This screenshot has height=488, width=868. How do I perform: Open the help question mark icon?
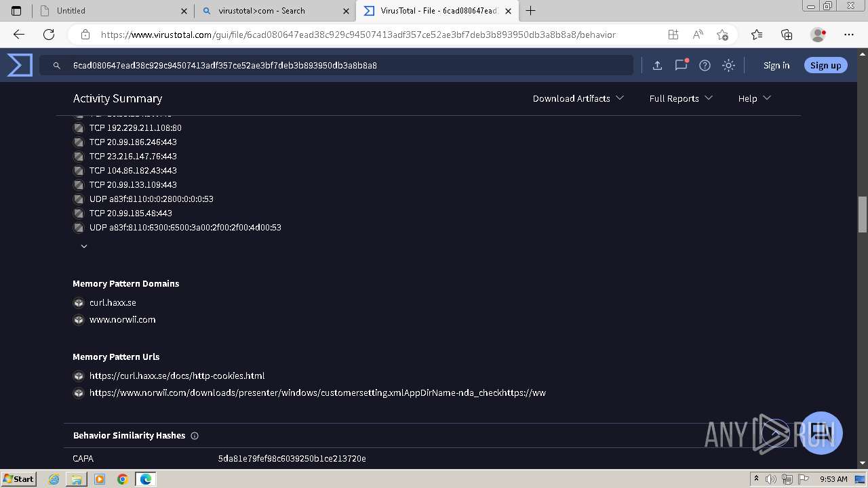pos(705,65)
